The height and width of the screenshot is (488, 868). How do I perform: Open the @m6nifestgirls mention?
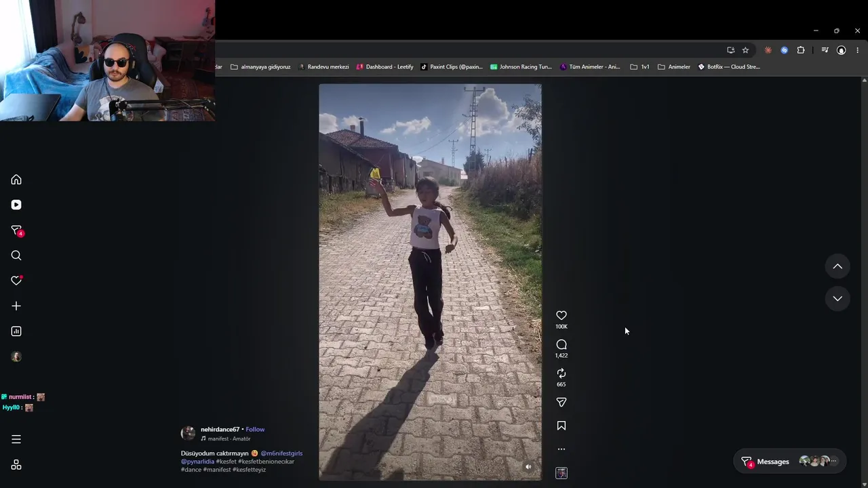point(281,453)
